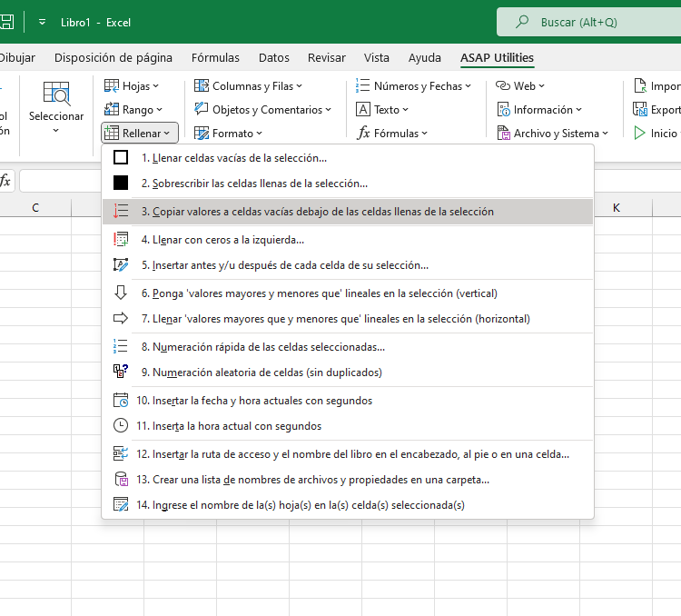681x616 pixels.
Task: Choose Numeración rápida de las celdas seleccionadas
Action: coord(348,347)
